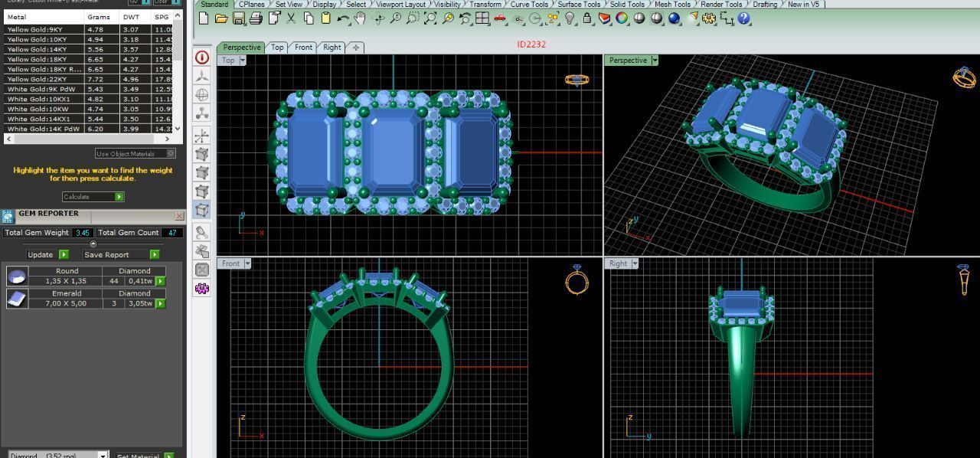Click the Update button in Gem Reporter
Viewport: 980px width, 458px height.
[47, 254]
